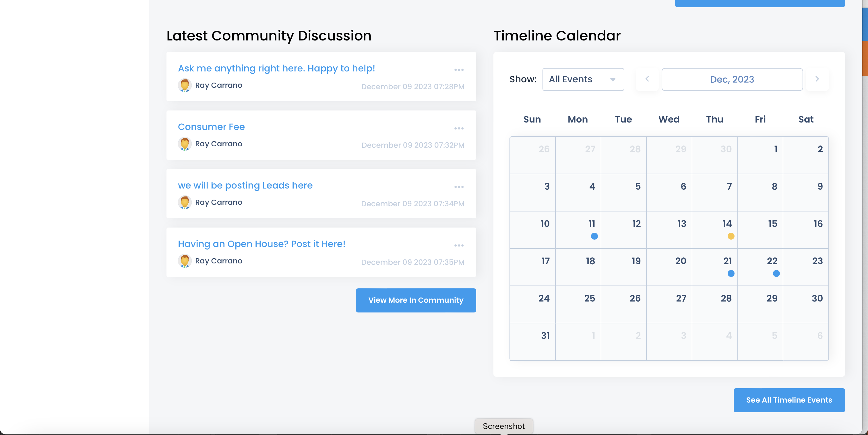Open options menu for 'Ask me anything' post
The width and height of the screenshot is (868, 435).
[459, 70]
